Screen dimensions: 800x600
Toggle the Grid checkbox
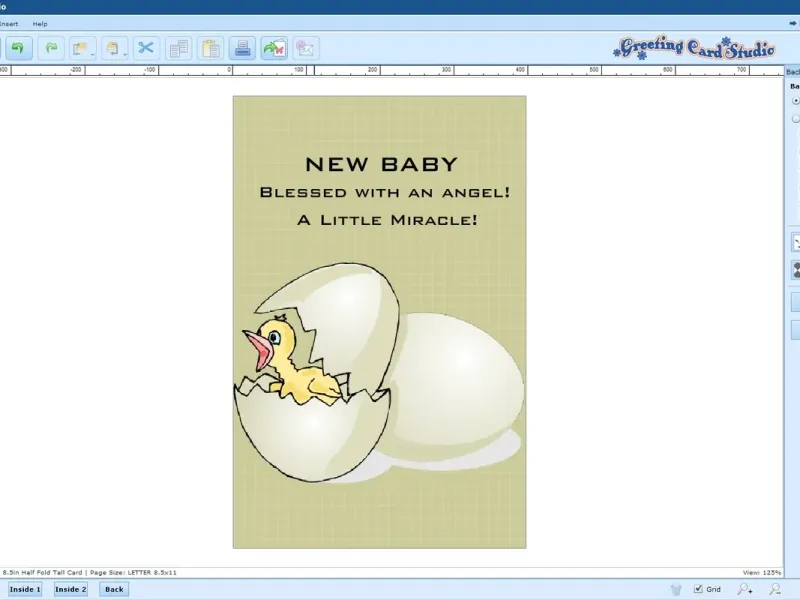pos(698,589)
